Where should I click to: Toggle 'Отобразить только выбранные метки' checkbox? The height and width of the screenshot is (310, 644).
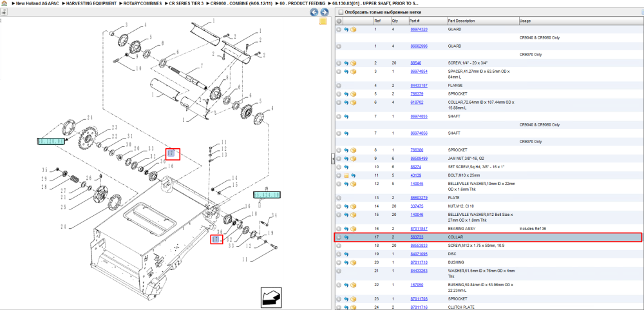tap(341, 12)
